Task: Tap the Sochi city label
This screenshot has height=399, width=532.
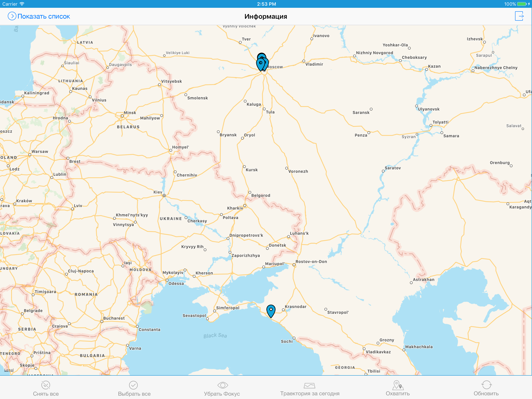Action: [x=287, y=341]
